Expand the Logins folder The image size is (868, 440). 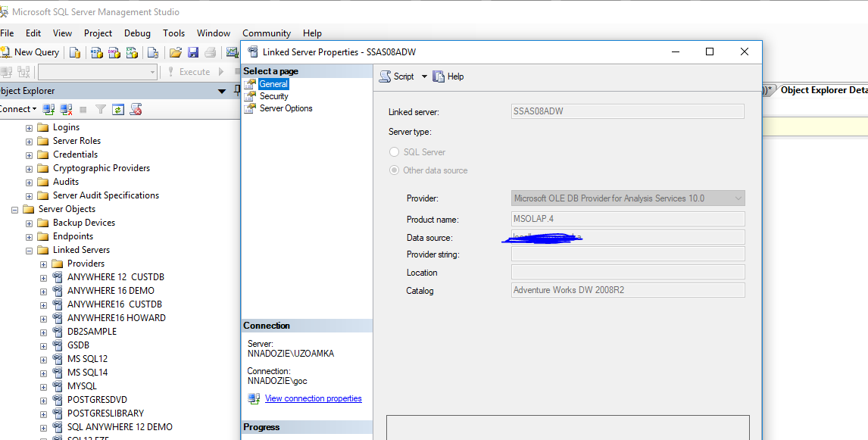[x=30, y=128]
